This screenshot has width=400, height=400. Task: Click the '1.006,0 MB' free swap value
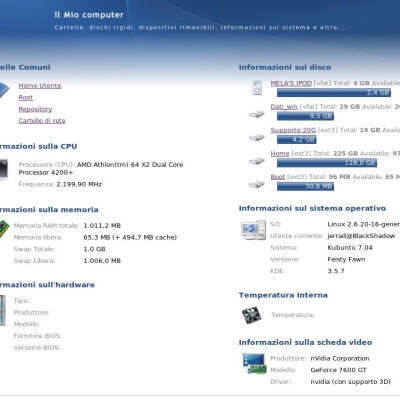tap(102, 261)
